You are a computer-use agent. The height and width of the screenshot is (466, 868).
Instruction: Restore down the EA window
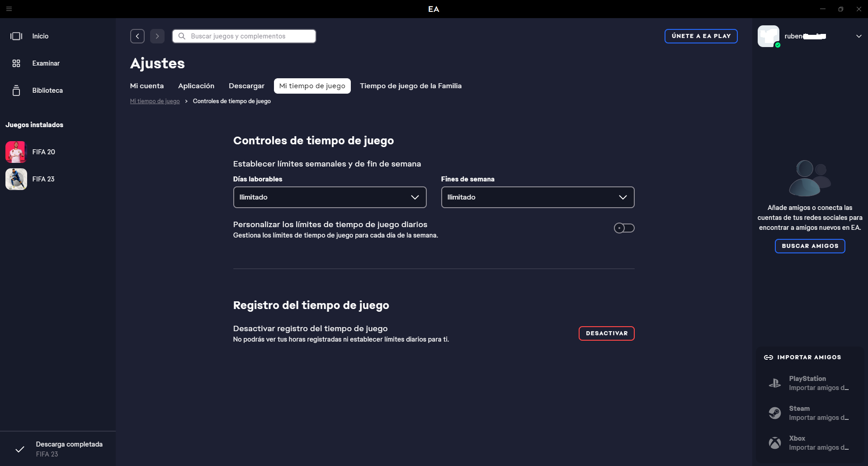click(841, 9)
